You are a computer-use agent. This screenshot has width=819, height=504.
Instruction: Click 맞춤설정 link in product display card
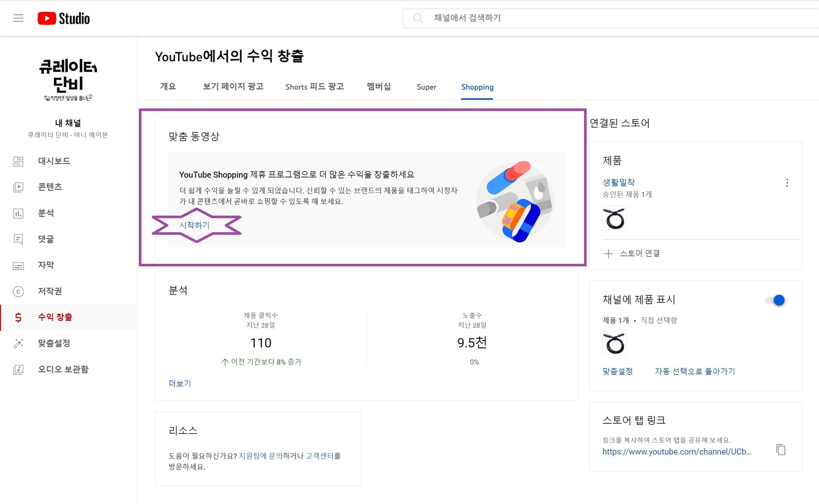pos(617,371)
